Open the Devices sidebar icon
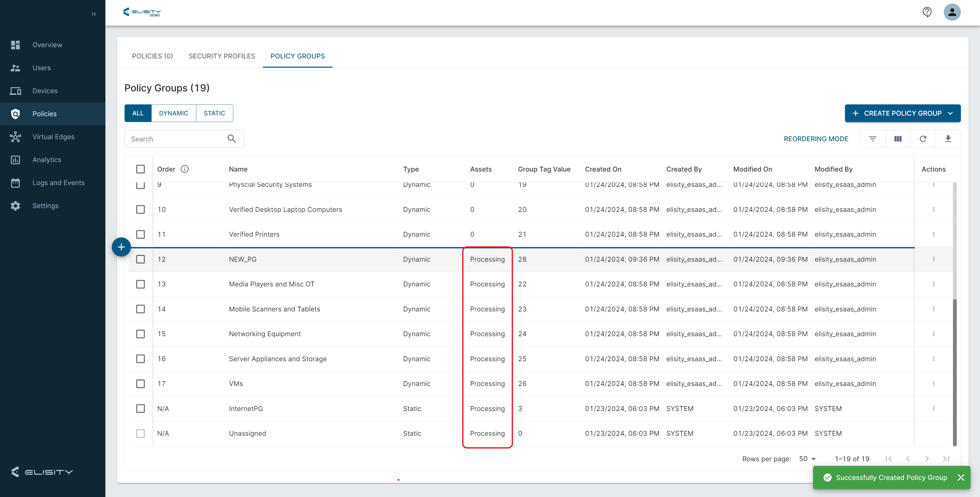This screenshot has width=980, height=497. click(x=16, y=91)
